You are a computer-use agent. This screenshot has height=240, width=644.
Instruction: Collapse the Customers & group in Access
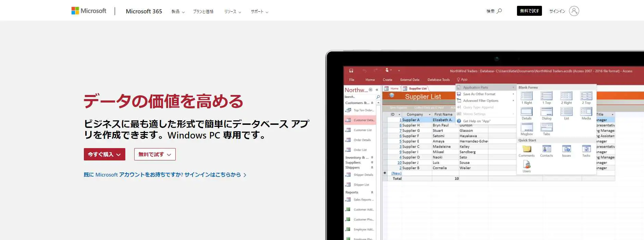click(x=372, y=103)
